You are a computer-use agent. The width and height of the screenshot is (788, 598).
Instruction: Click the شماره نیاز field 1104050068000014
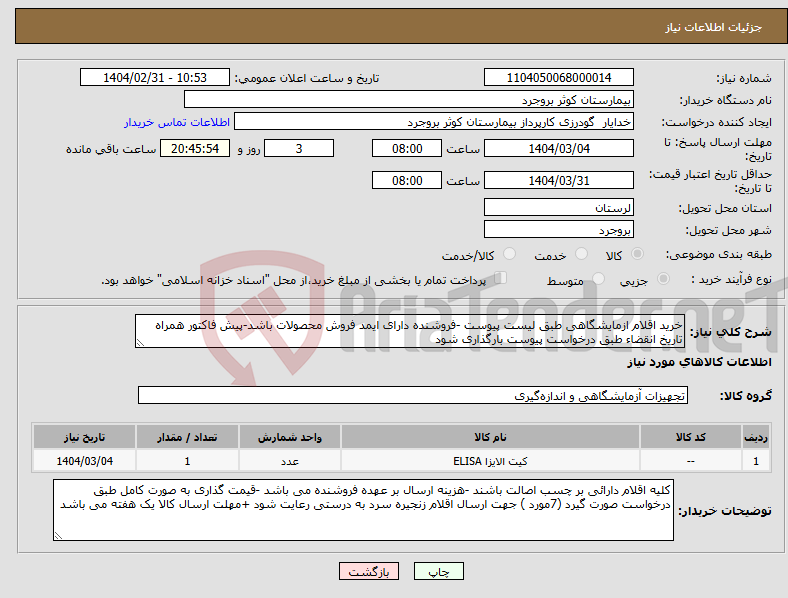[x=558, y=77]
